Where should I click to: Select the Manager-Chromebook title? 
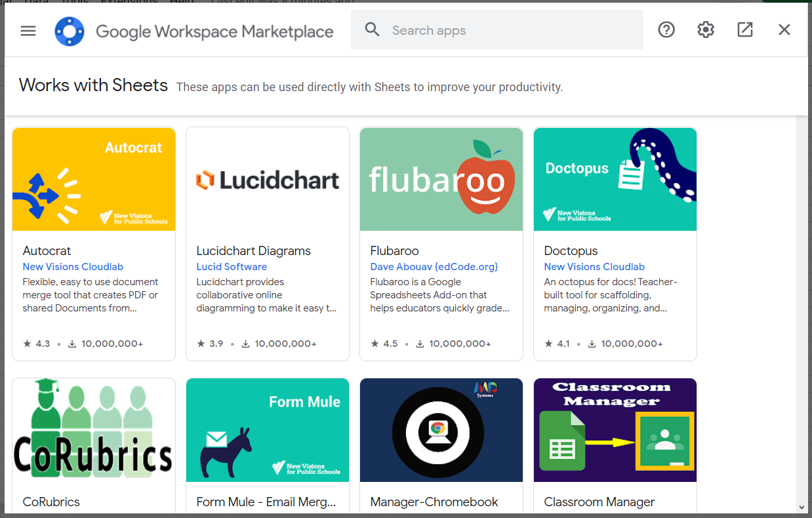tap(434, 502)
